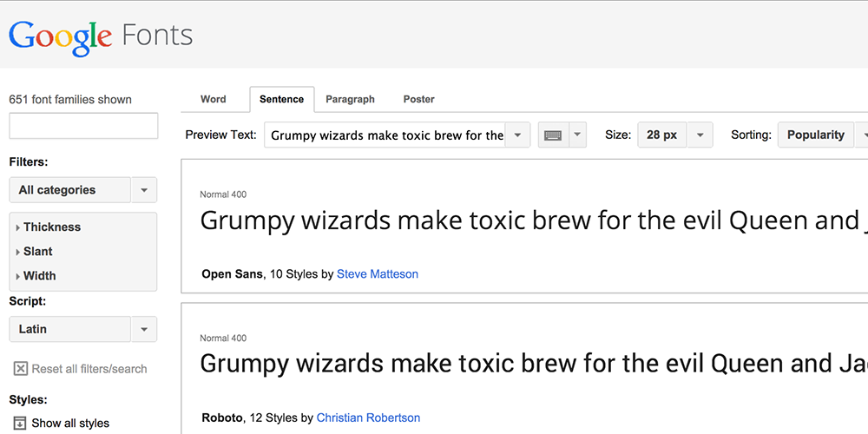Open the keyboard options dropdown arrow
Image resolution: width=868 pixels, height=434 pixels.
click(x=577, y=135)
